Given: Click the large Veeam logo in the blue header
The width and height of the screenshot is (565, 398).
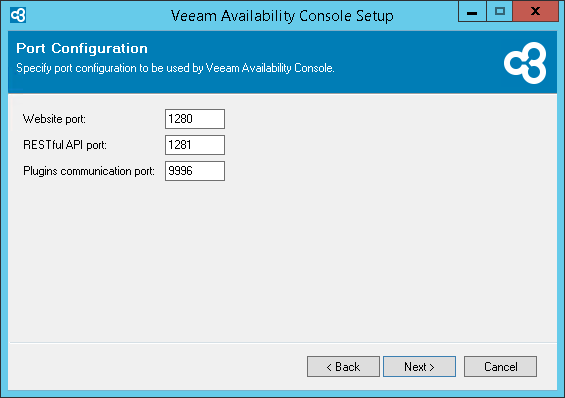Looking at the screenshot, I should (x=525, y=63).
